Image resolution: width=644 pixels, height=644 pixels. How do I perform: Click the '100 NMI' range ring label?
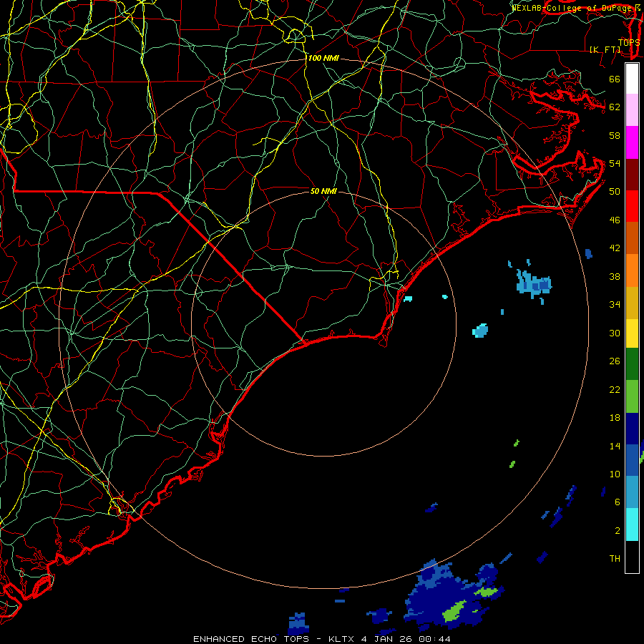pos(323,59)
